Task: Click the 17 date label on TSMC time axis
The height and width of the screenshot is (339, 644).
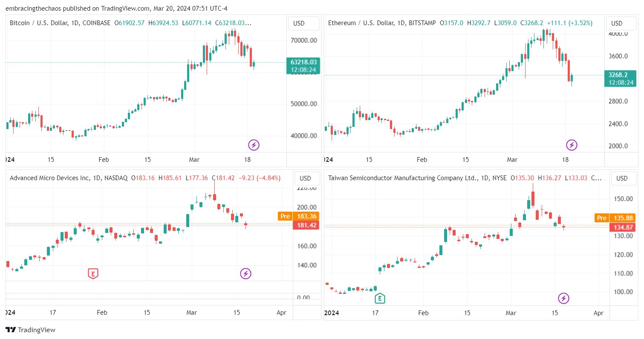Action: [x=375, y=313]
